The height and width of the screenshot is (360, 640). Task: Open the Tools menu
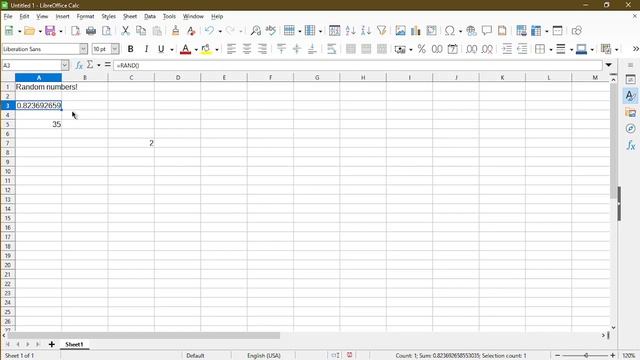169,16
